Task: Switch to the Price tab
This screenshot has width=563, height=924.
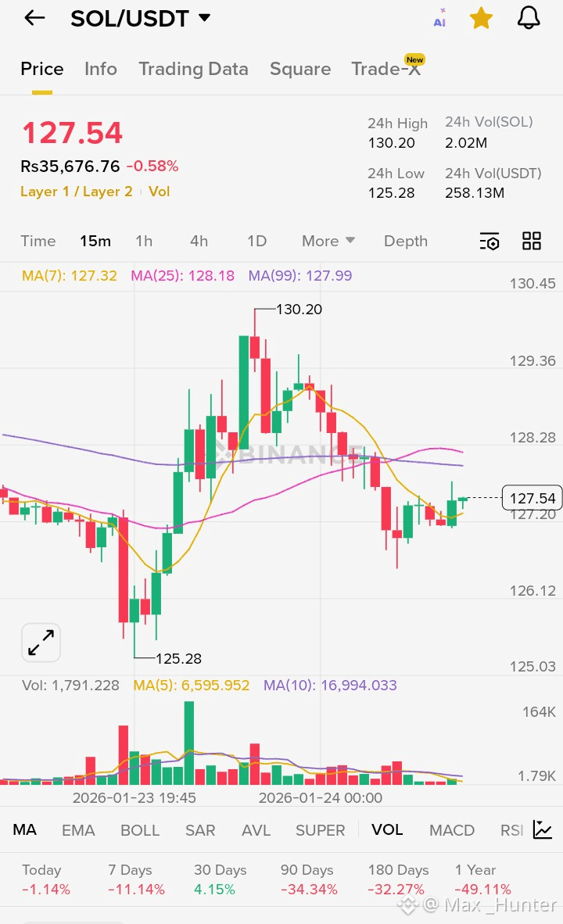Action: [x=42, y=69]
